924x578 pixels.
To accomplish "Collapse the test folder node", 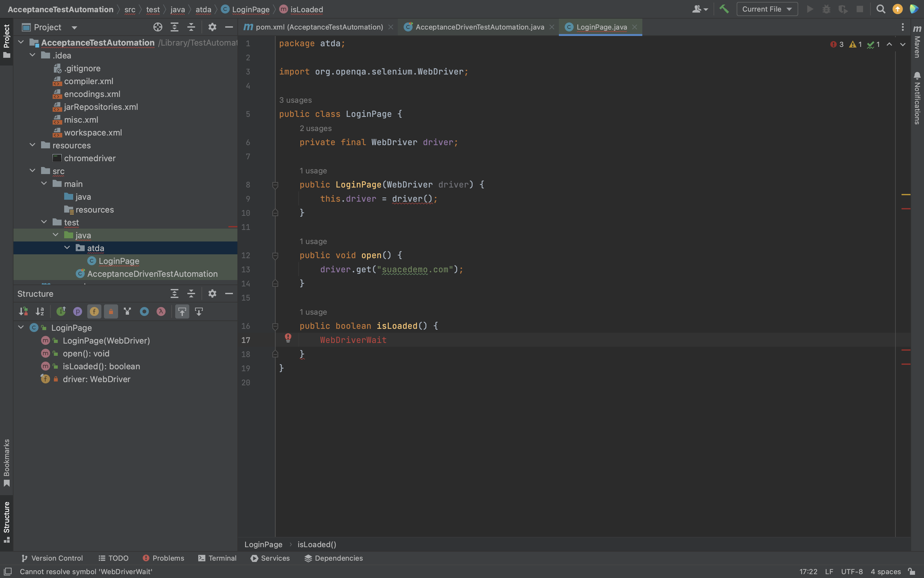I will coord(44,222).
